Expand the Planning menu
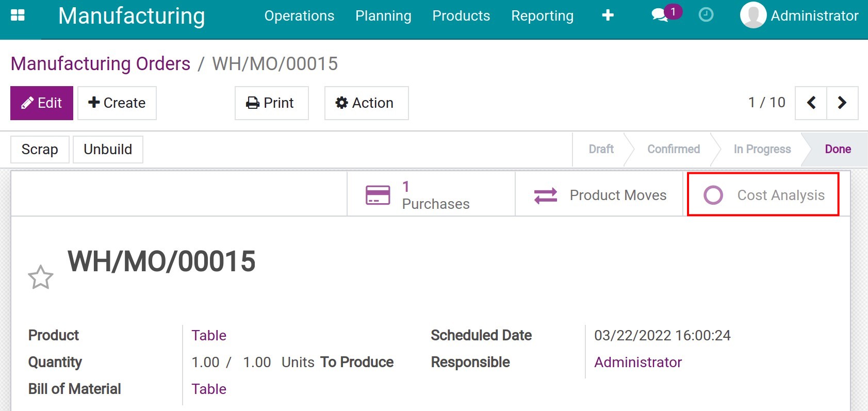The width and height of the screenshot is (868, 411). [383, 16]
